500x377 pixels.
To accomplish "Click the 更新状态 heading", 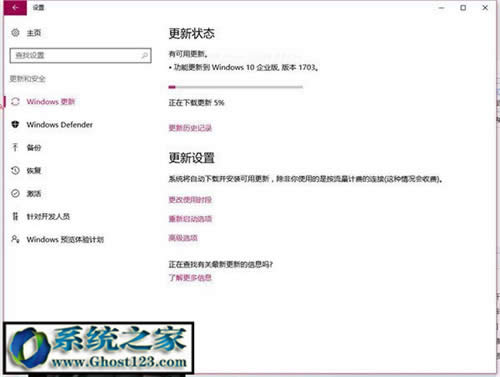I will [x=191, y=33].
